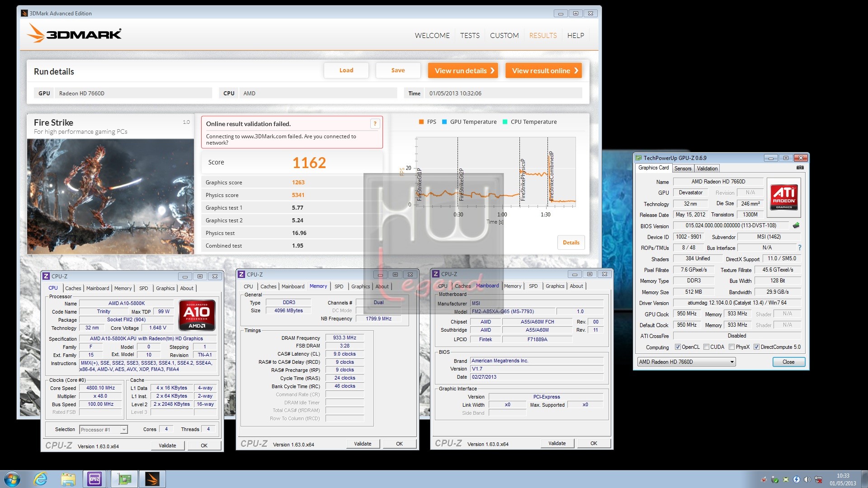Launch Internet Explorer from the taskbar
The width and height of the screenshot is (868, 488).
click(41, 479)
